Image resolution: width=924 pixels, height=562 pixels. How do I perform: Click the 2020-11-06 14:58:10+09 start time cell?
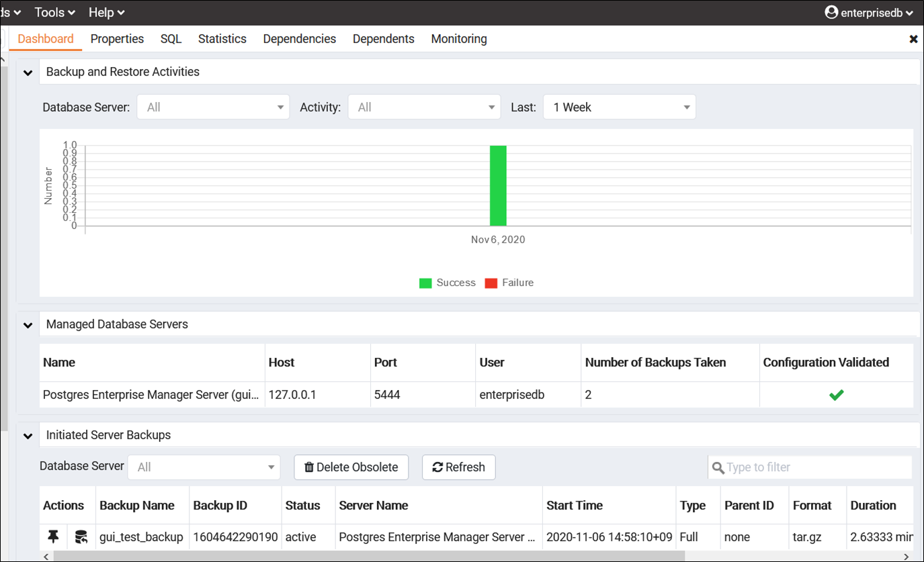[x=608, y=537]
